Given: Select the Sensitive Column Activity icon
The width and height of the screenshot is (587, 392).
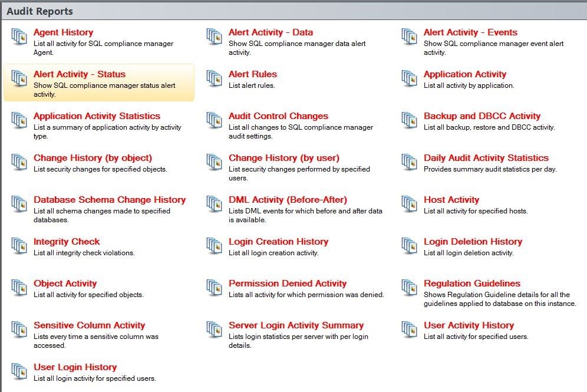Looking at the screenshot, I should click(19, 330).
